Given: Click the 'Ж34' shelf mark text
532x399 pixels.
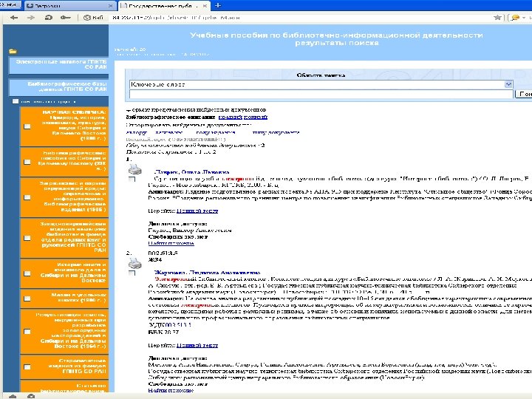Looking at the screenshot, I should [x=155, y=259].
